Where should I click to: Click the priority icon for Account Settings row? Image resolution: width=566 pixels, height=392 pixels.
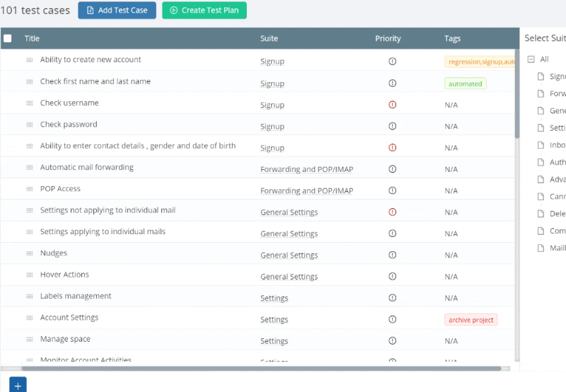coord(392,319)
